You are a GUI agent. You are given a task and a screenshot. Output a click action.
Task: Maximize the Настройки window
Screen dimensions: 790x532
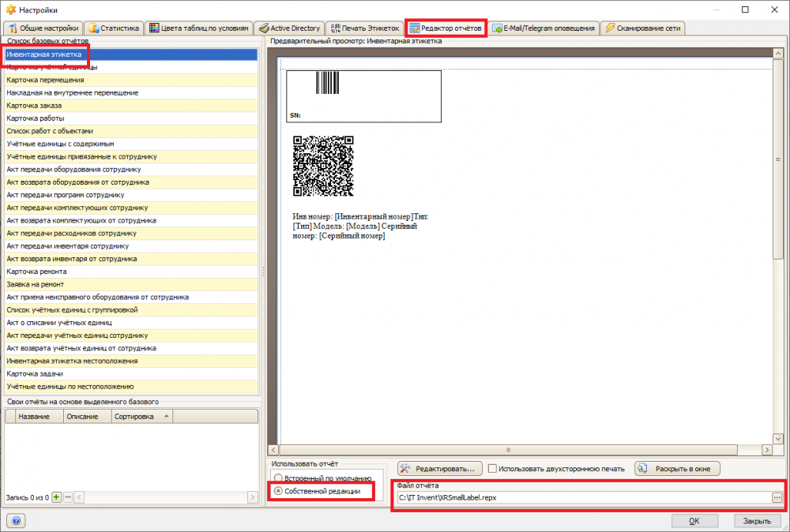coord(745,9)
